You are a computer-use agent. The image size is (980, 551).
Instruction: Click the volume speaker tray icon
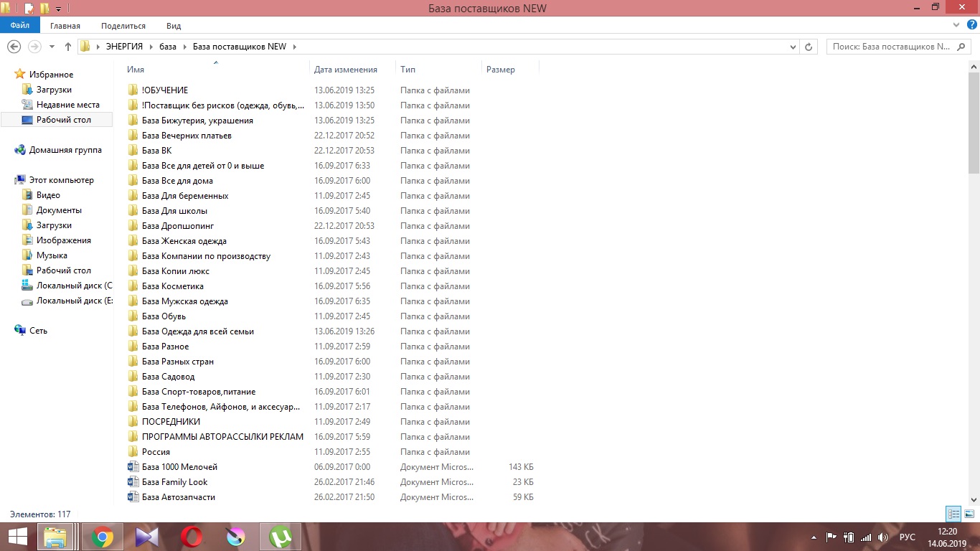click(884, 537)
